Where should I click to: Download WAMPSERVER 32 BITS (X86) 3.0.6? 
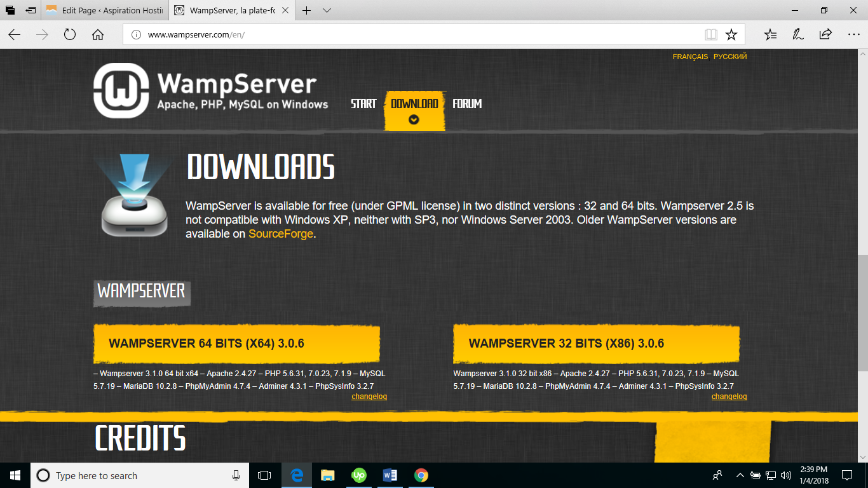596,344
